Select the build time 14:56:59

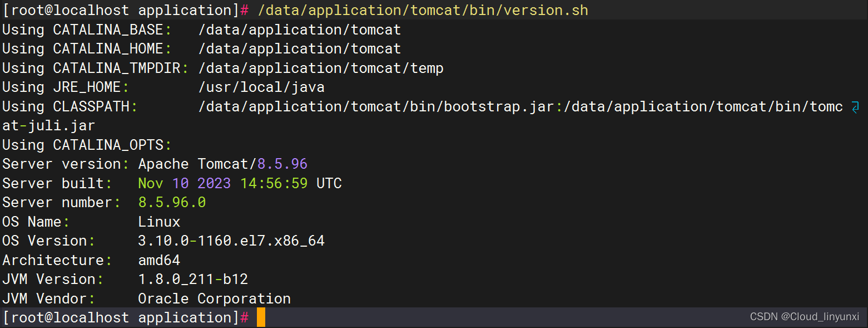(x=274, y=183)
